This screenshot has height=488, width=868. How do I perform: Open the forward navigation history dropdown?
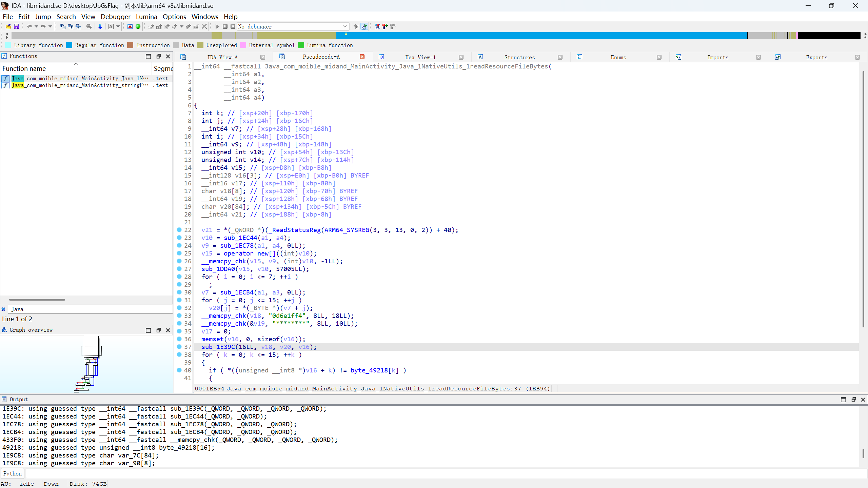[50, 26]
